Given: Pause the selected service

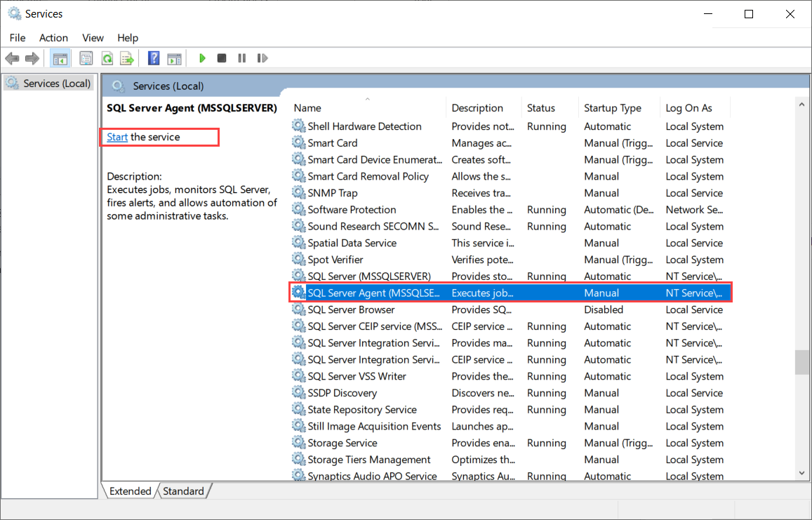Looking at the screenshot, I should point(241,58).
